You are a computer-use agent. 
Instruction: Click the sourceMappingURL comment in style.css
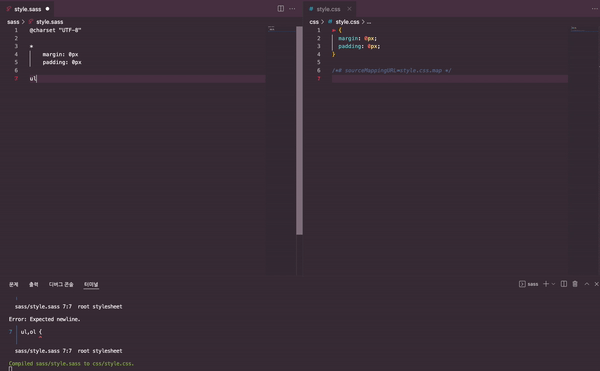point(391,70)
